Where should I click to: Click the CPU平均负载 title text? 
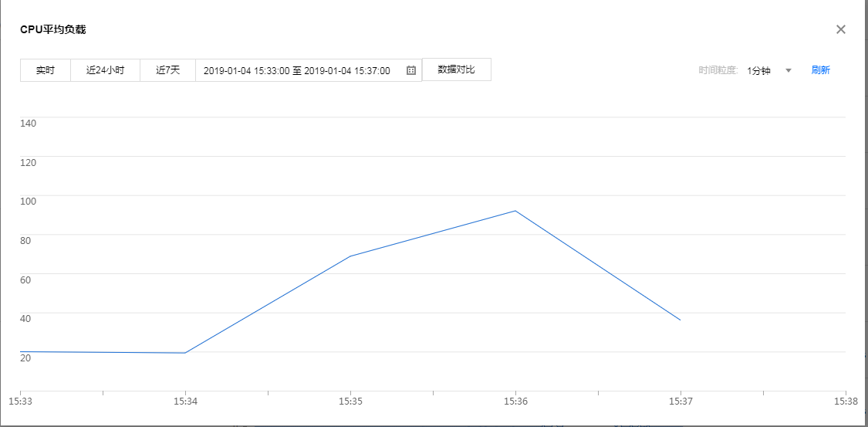(x=52, y=29)
